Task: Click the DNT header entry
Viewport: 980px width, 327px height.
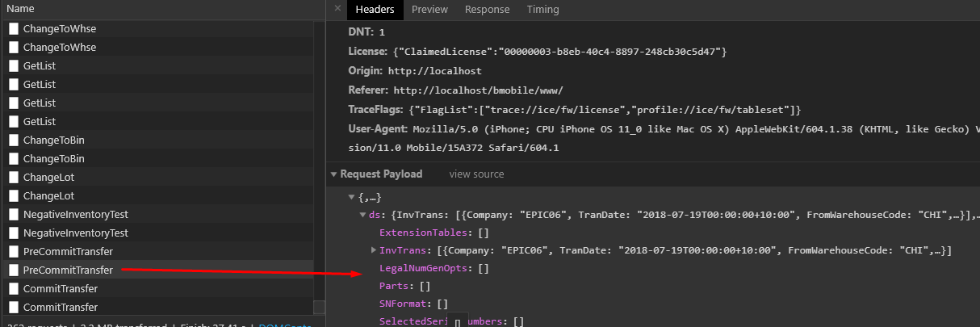Action: coord(366,32)
